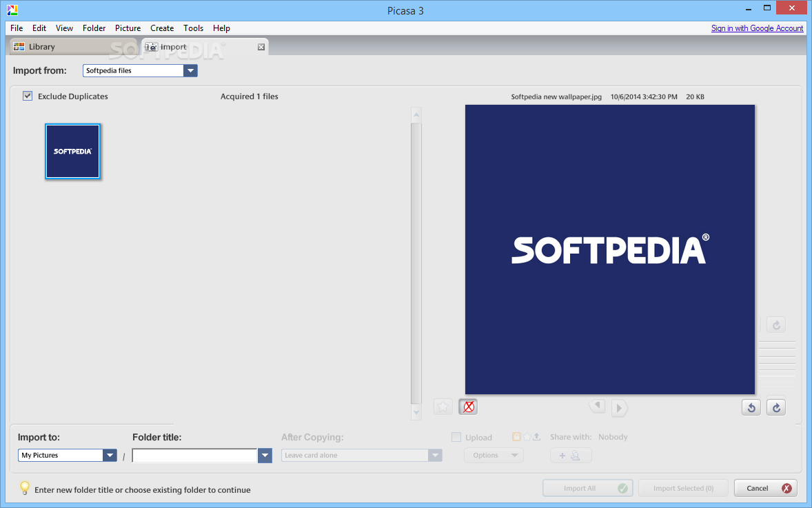Cancel the import
The height and width of the screenshot is (508, 812).
[765, 488]
